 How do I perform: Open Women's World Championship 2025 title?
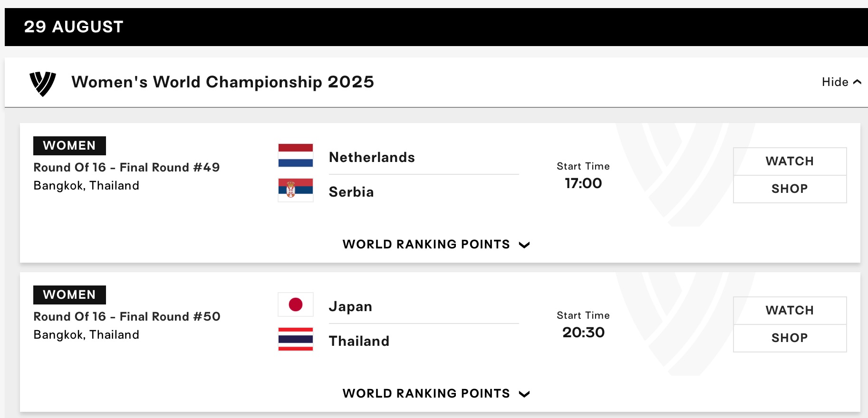222,82
